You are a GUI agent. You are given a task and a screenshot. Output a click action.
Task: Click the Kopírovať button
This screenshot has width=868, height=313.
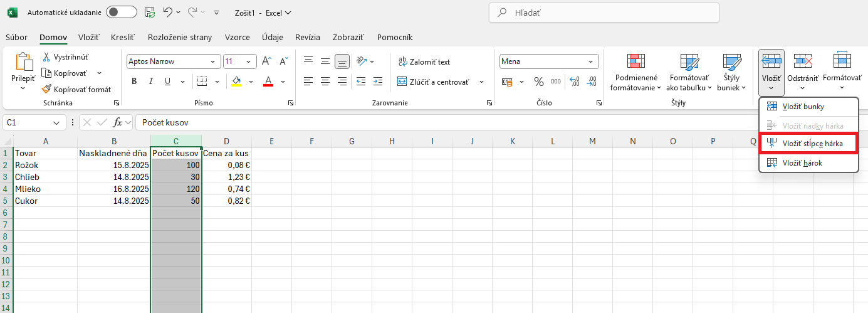point(65,73)
